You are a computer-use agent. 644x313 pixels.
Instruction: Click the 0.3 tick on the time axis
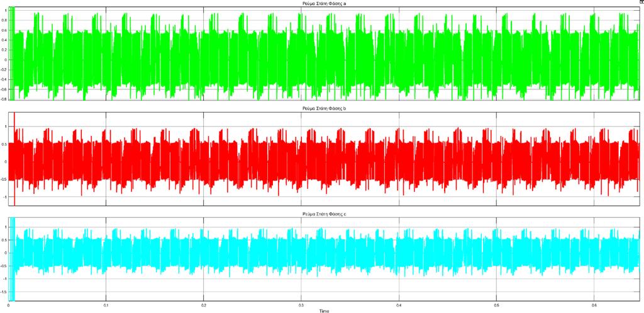(x=301, y=306)
